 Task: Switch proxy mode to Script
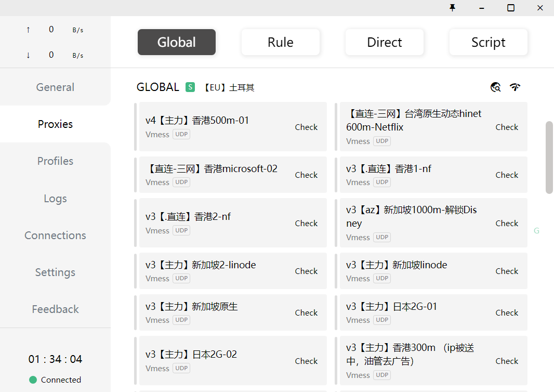488,42
